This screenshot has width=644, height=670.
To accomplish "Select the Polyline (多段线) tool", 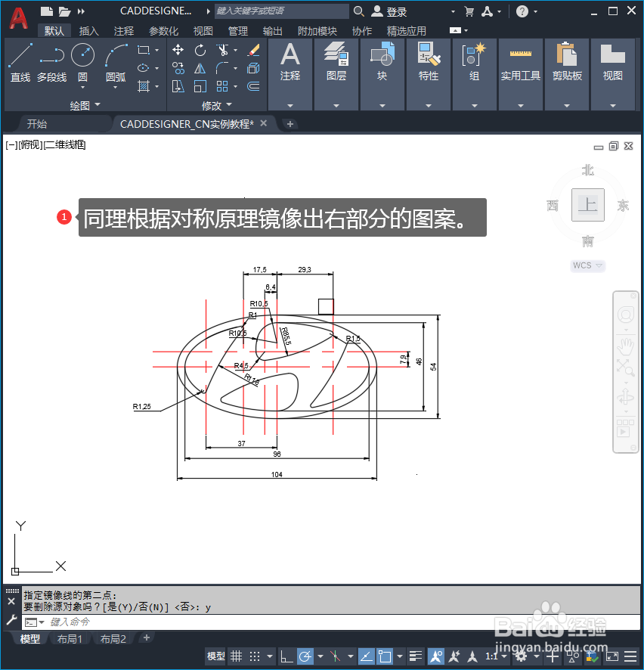I will coord(51,62).
